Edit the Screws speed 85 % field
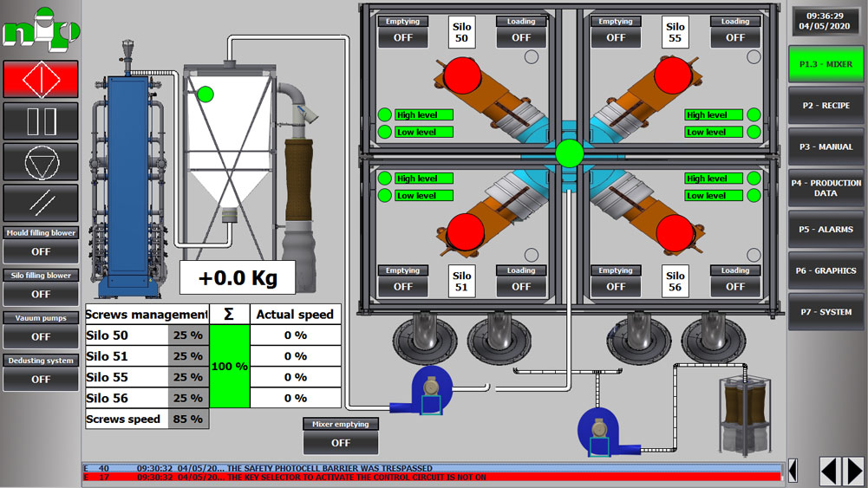 click(x=188, y=419)
